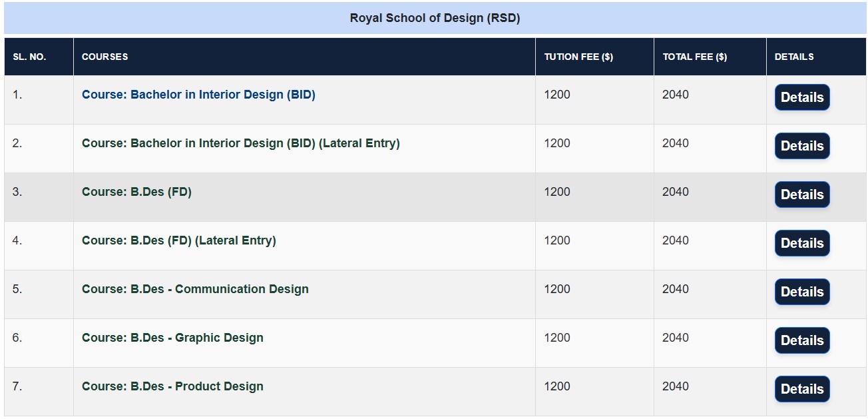This screenshot has height=419, width=868.
Task: Click Details button in B.Des (FD) row
Action: 802,195
